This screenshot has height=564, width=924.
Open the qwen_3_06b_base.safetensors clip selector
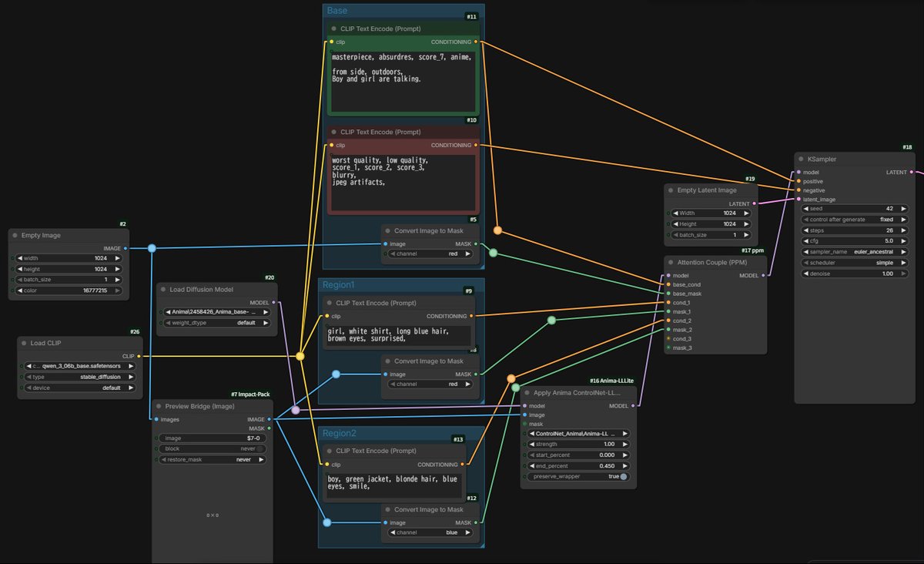click(81, 366)
